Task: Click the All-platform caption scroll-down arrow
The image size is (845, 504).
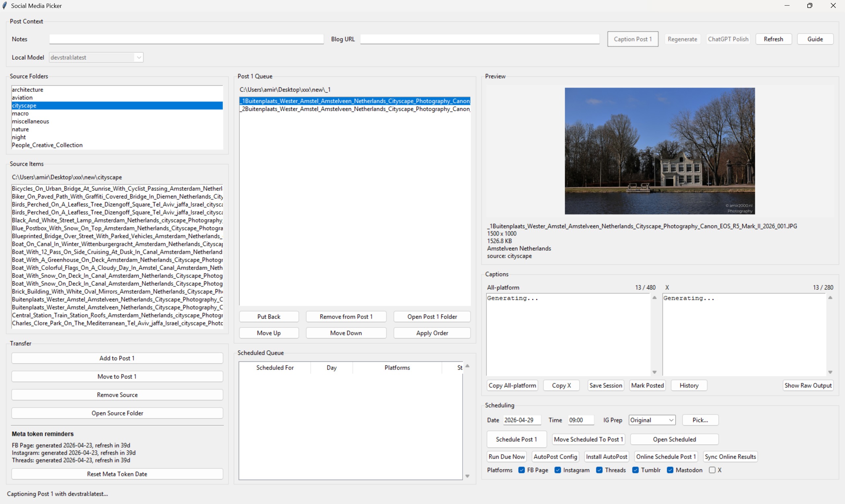Action: (x=655, y=372)
